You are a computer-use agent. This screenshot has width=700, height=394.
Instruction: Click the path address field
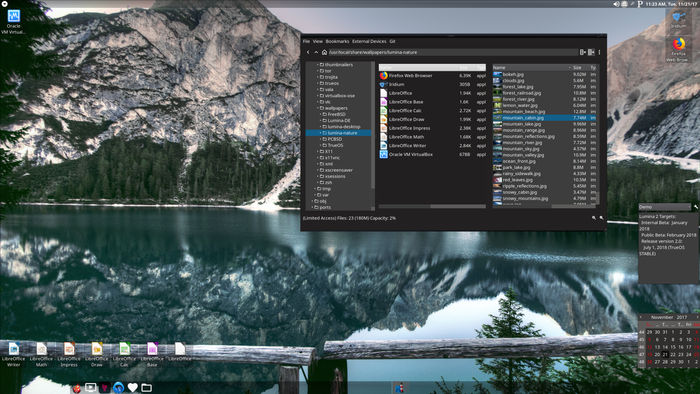tap(452, 52)
